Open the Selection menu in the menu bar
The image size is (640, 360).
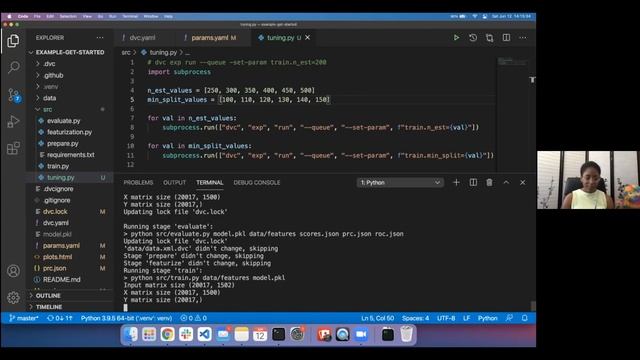[x=68, y=16]
